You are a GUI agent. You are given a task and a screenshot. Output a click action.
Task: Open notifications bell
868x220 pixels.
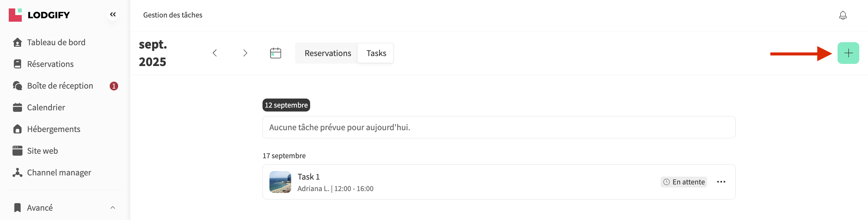point(843,15)
